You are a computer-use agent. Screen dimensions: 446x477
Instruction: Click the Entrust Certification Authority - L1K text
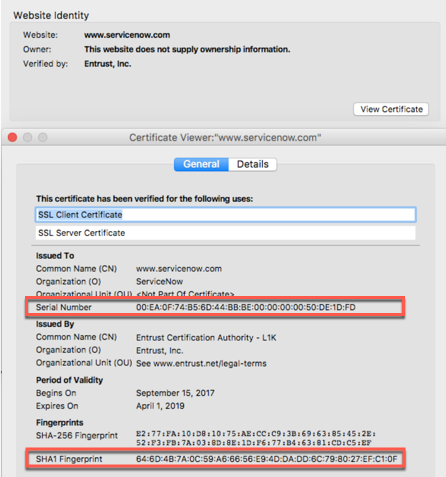click(206, 338)
